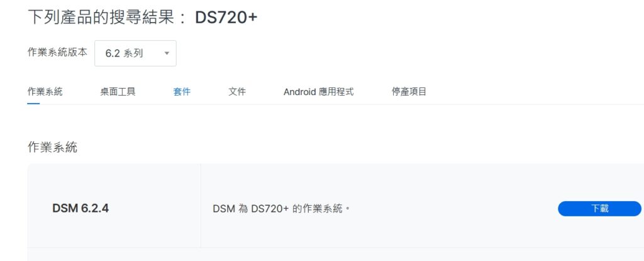This screenshot has width=644, height=261.
Task: Open the 套件 tab
Action: 182,92
